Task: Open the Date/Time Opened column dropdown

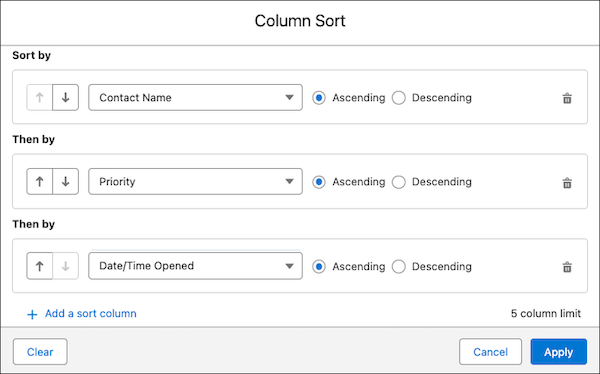Action: coord(195,266)
